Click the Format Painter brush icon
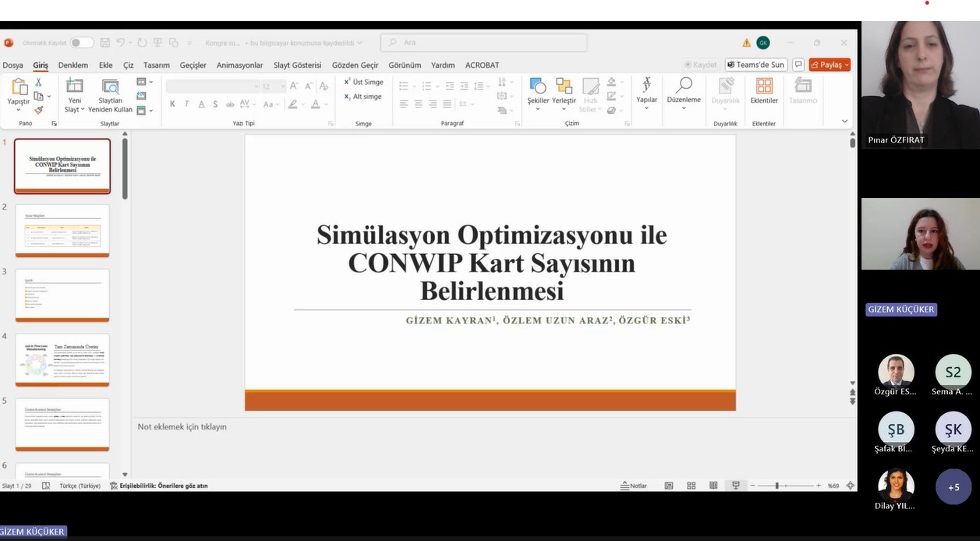 tap(38, 110)
